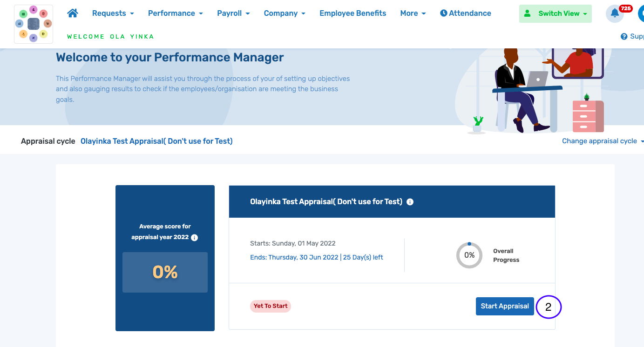Go to Employee Benefits page

click(353, 13)
